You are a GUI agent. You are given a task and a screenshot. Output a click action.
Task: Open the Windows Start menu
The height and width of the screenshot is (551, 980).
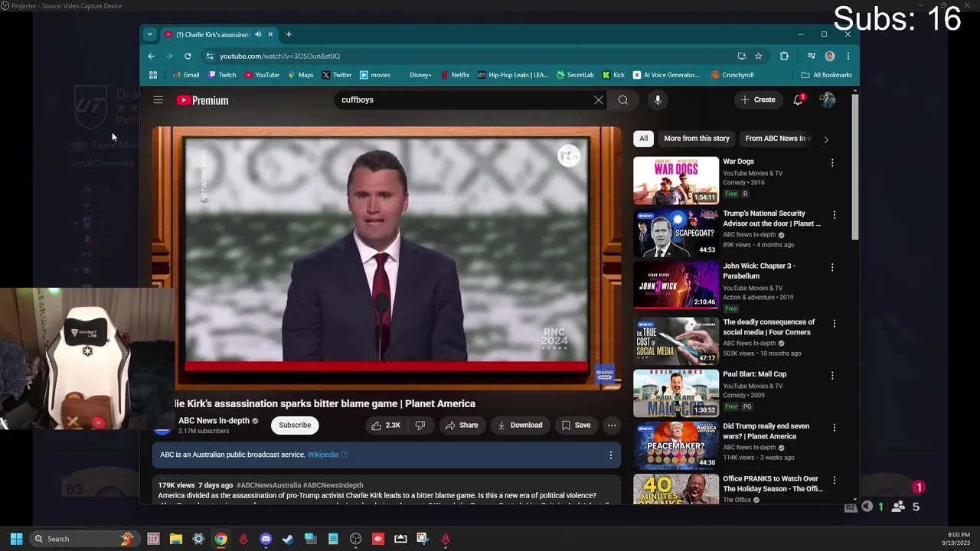[16, 539]
